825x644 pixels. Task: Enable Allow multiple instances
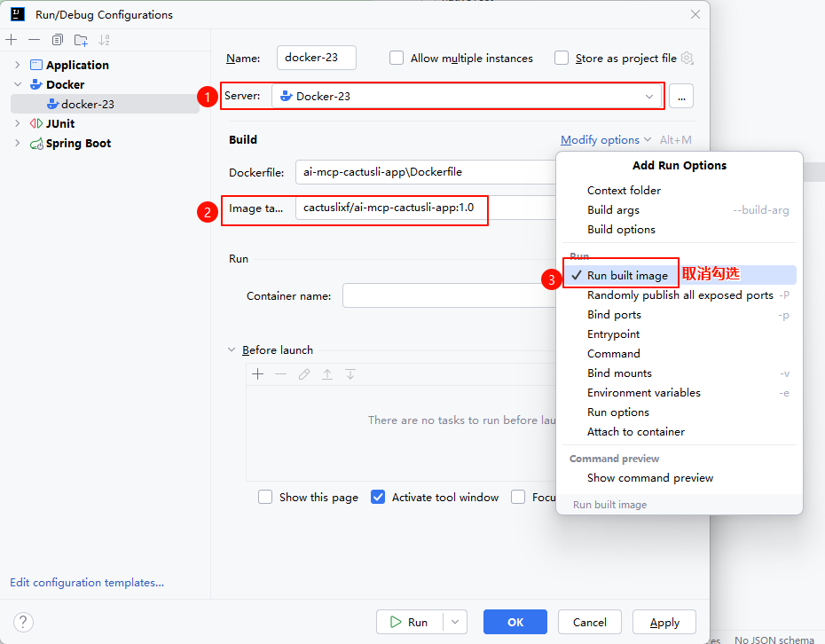[397, 58]
